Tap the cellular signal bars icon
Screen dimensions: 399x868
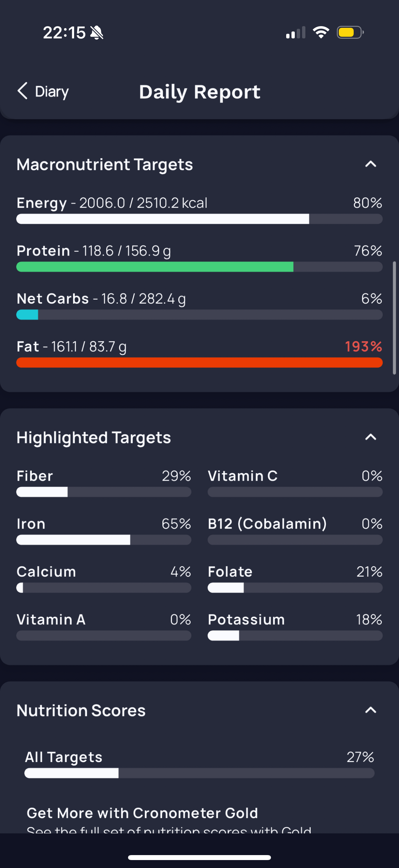pos(295,33)
